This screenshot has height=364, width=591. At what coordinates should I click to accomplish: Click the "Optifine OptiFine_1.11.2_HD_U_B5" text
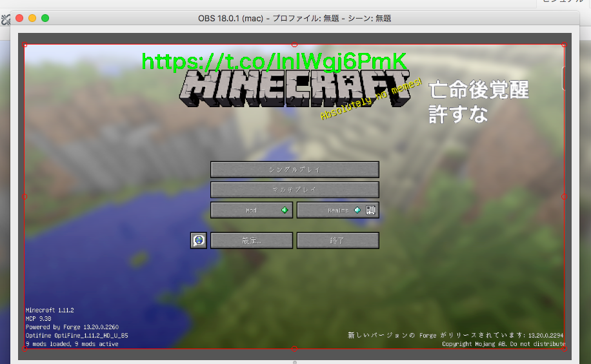click(x=77, y=336)
